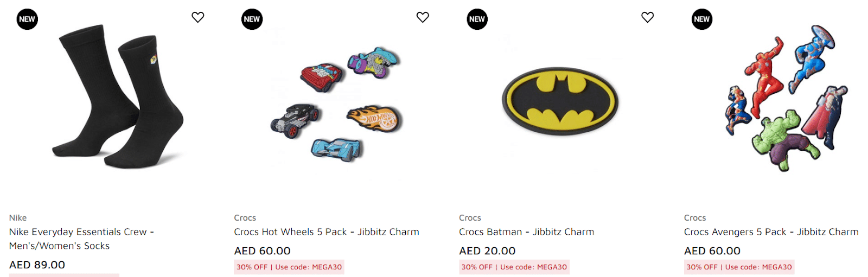Image resolution: width=868 pixels, height=277 pixels.
Task: Open the Batman logo charm image
Action: pyautogui.click(x=560, y=101)
